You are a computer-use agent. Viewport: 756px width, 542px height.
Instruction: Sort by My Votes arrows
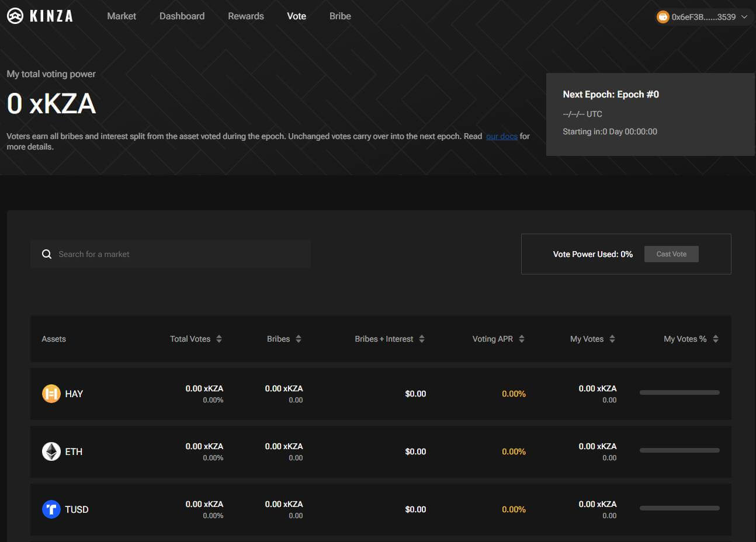[x=612, y=339]
